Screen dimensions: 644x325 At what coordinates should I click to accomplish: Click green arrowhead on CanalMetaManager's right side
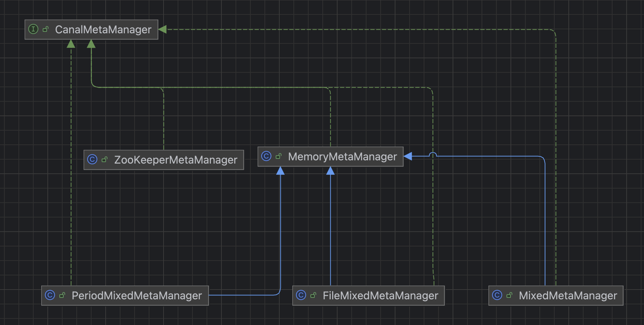coord(162,29)
